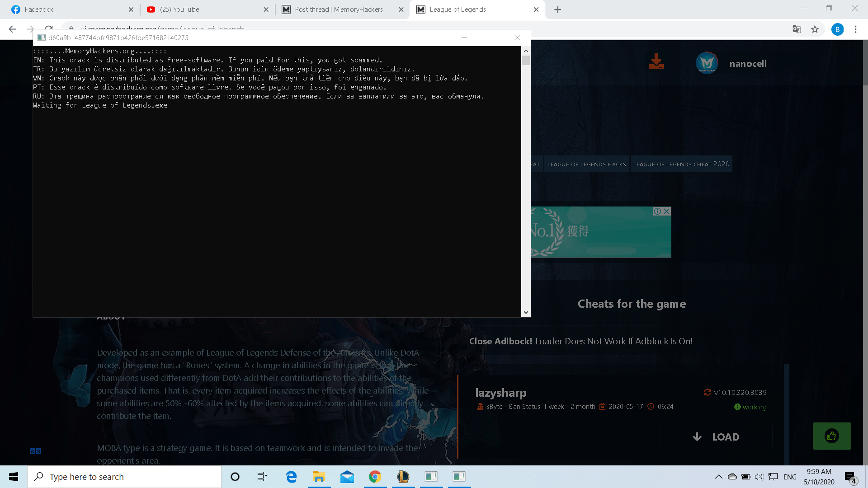Click the ad info icon on banner
The height and width of the screenshot is (488, 868).
coord(658,211)
